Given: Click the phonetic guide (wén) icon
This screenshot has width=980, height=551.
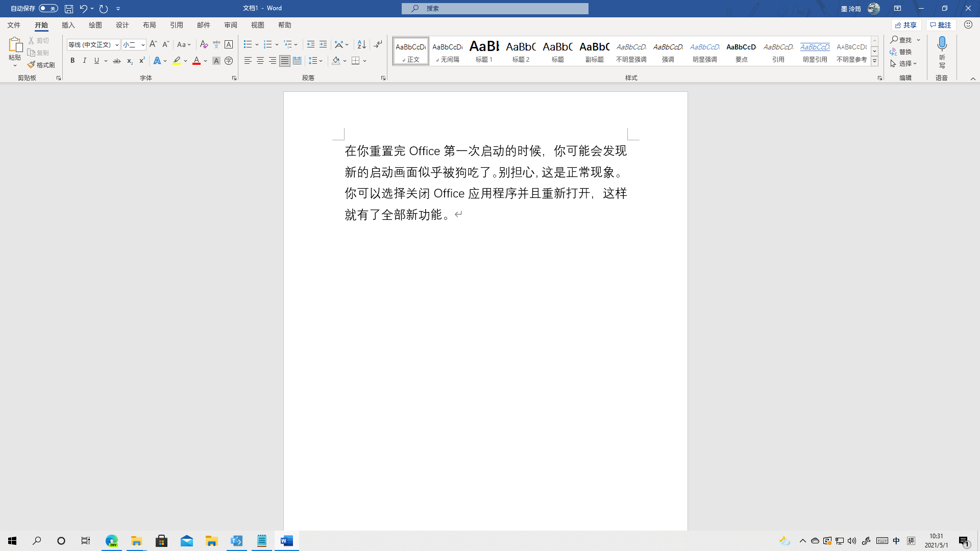Looking at the screenshot, I should (x=216, y=44).
